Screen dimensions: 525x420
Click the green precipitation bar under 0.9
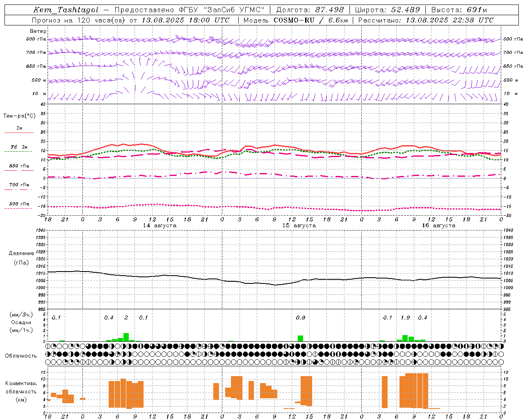point(301,338)
